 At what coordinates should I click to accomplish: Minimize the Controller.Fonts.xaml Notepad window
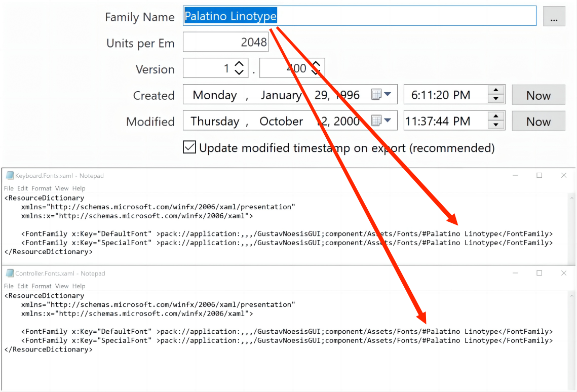515,273
